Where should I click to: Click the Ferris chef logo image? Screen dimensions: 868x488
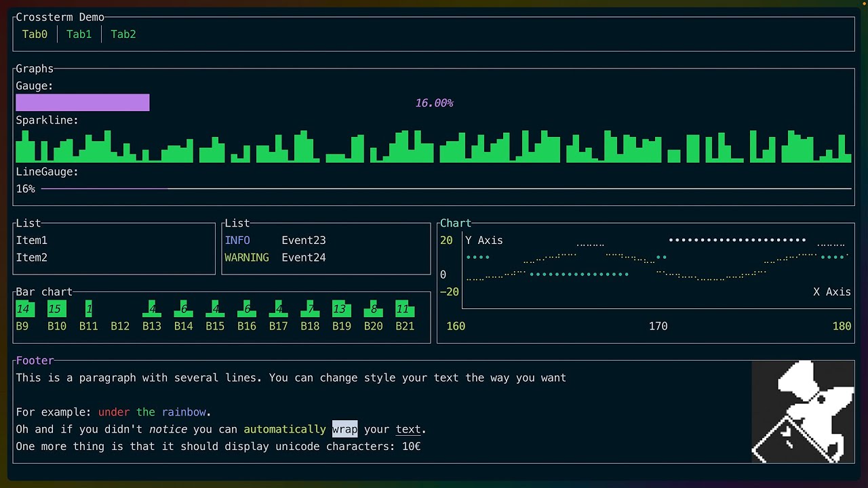coord(803,411)
